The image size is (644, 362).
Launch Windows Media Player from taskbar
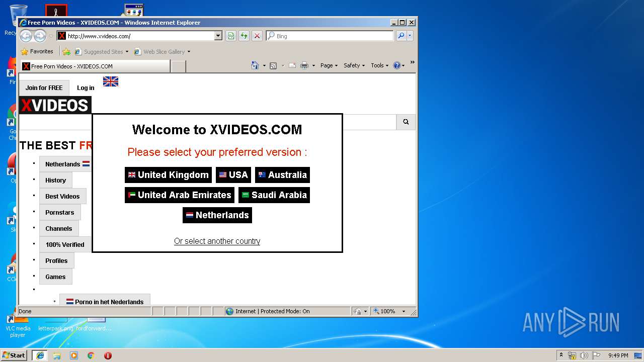pyautogui.click(x=74, y=355)
